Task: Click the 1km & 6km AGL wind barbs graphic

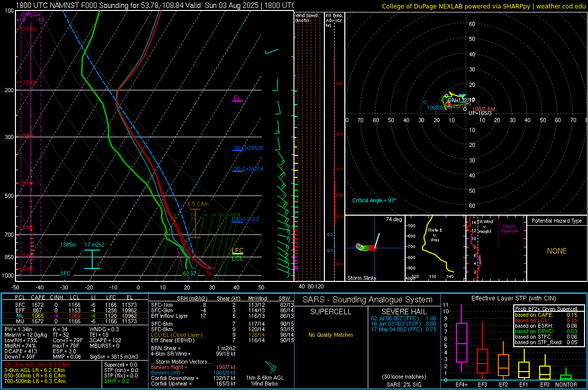Action: point(271,367)
